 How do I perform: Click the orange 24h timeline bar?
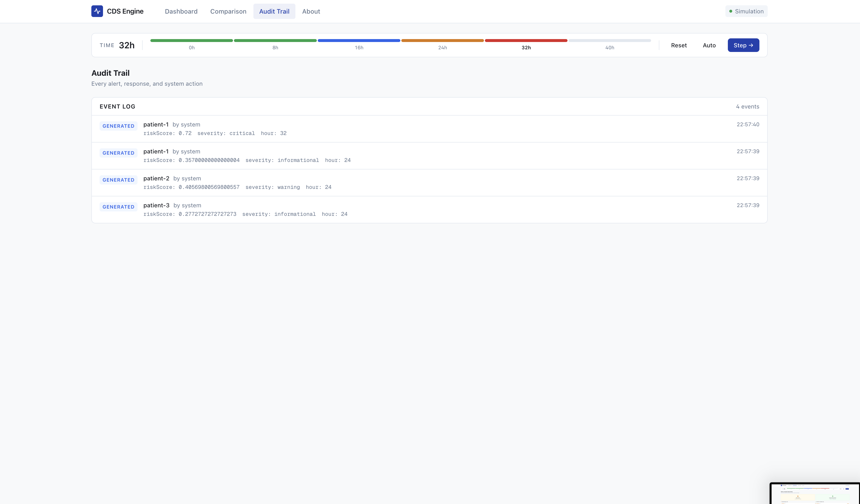(x=442, y=41)
